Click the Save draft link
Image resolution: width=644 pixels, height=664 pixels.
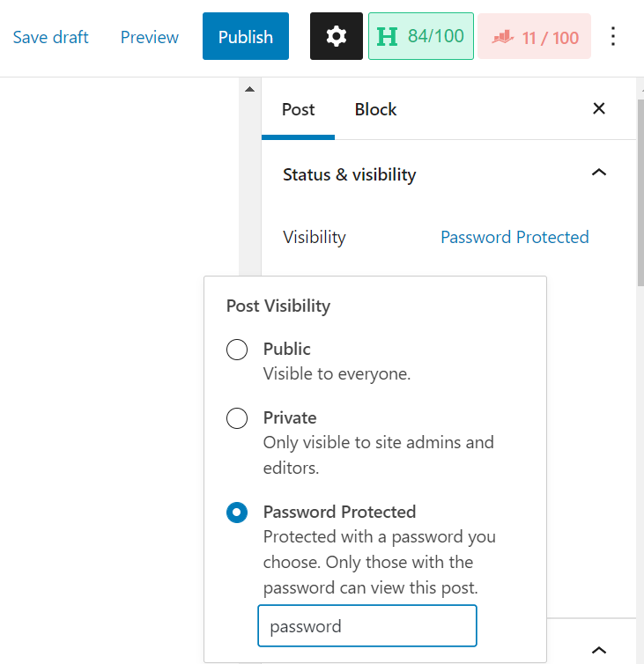click(50, 37)
